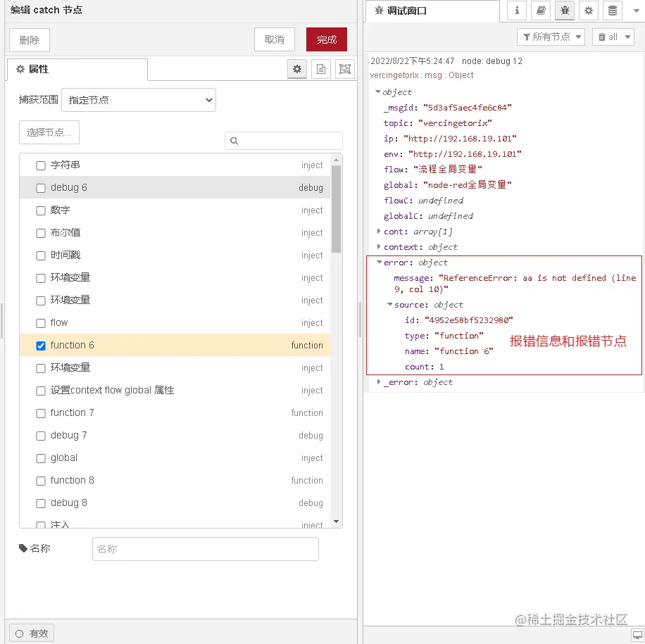The image size is (645, 644).
Task: Check the function 7 node checkbox
Action: (x=41, y=413)
